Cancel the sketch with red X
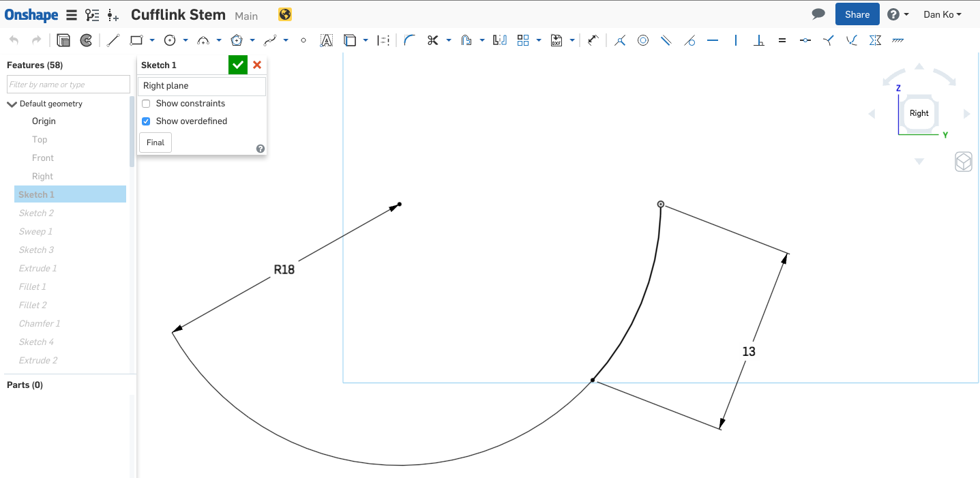This screenshot has height=478, width=980. point(257,65)
